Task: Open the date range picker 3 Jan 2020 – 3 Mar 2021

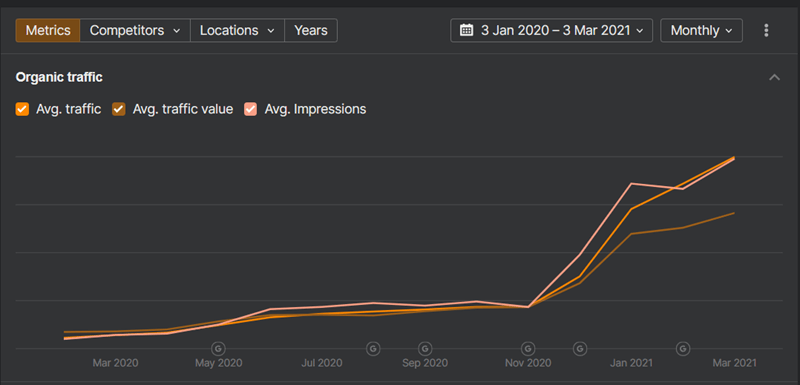Action: [x=552, y=31]
